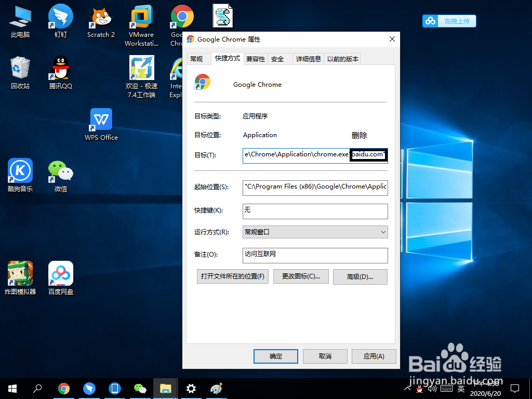The height and width of the screenshot is (399, 532).
Task: Open DingTalk from the taskbar
Action: (89, 389)
